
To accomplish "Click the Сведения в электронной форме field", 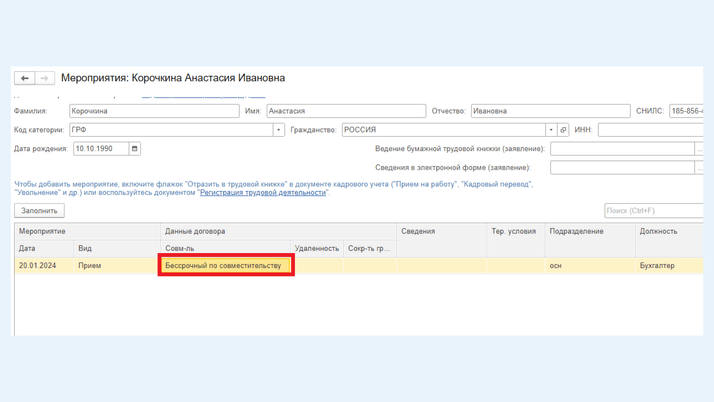I will coord(622,168).
